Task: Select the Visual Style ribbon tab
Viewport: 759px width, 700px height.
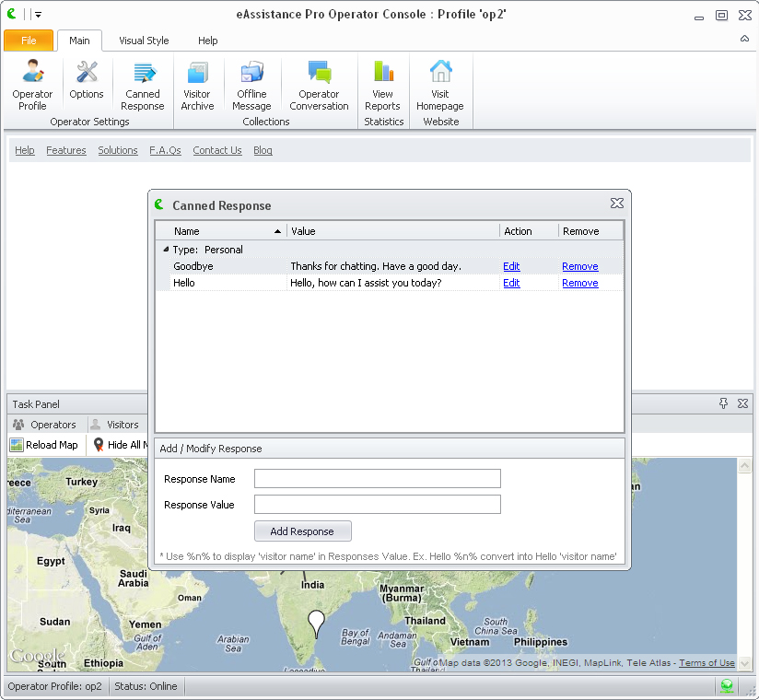Action: coord(144,41)
